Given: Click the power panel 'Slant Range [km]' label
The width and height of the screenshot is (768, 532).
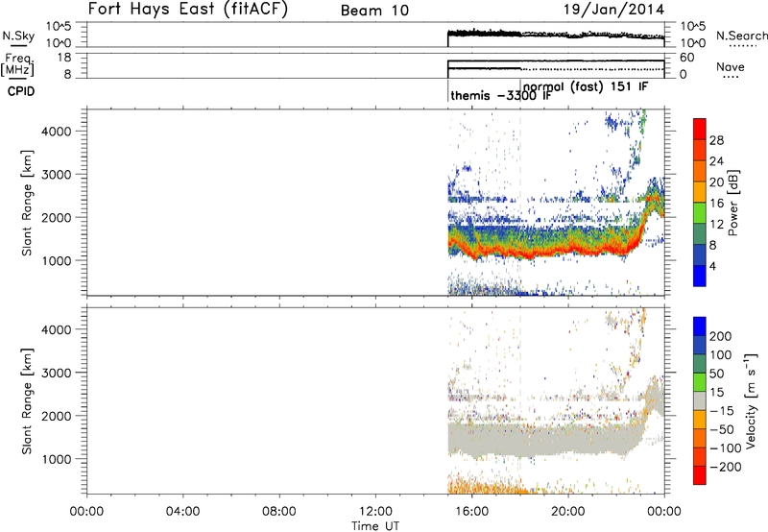Looking at the screenshot, I should coord(27,203).
